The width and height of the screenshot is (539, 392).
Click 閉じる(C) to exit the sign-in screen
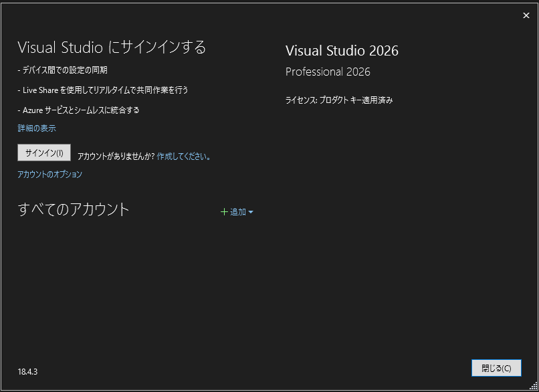click(x=496, y=367)
